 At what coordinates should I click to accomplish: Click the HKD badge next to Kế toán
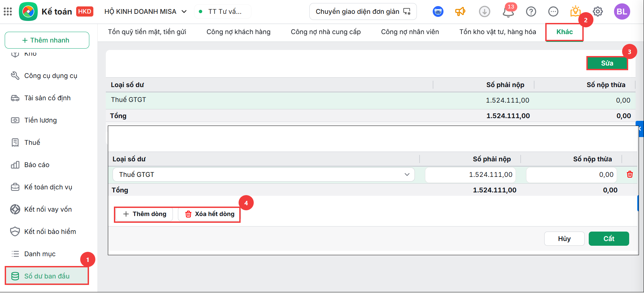[85, 11]
